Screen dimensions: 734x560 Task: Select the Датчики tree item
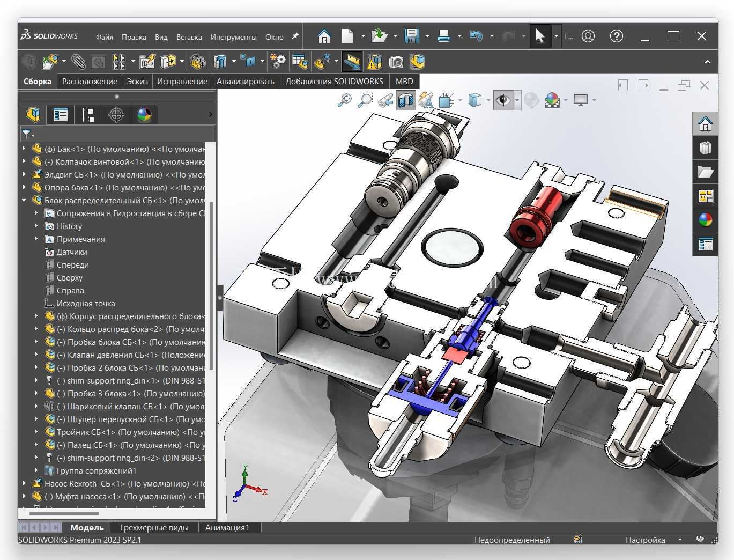pyautogui.click(x=72, y=252)
